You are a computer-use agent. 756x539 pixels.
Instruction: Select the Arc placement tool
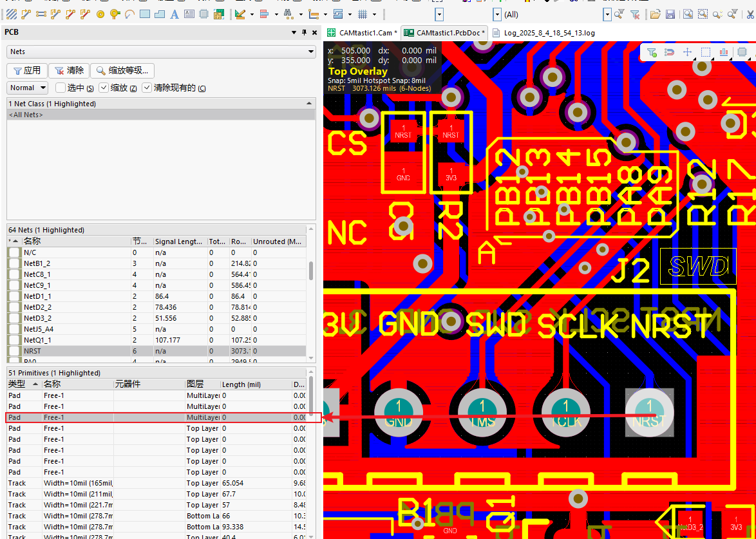click(129, 14)
